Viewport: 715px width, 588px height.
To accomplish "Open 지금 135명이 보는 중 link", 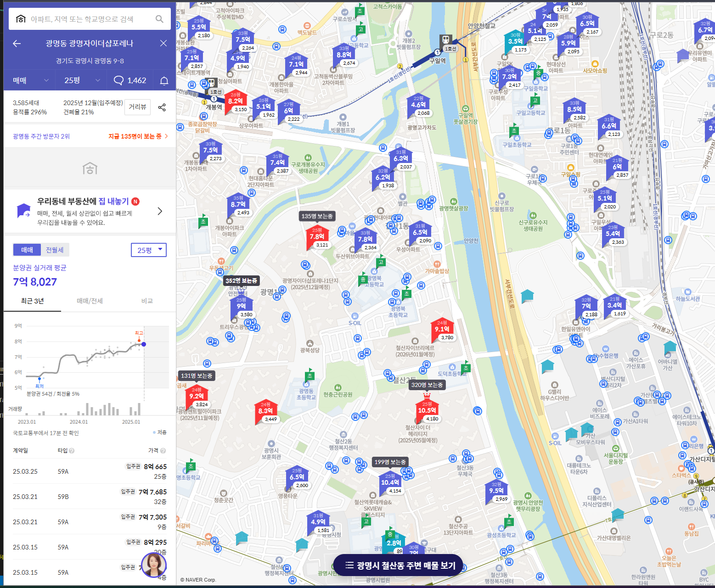I will (138, 136).
